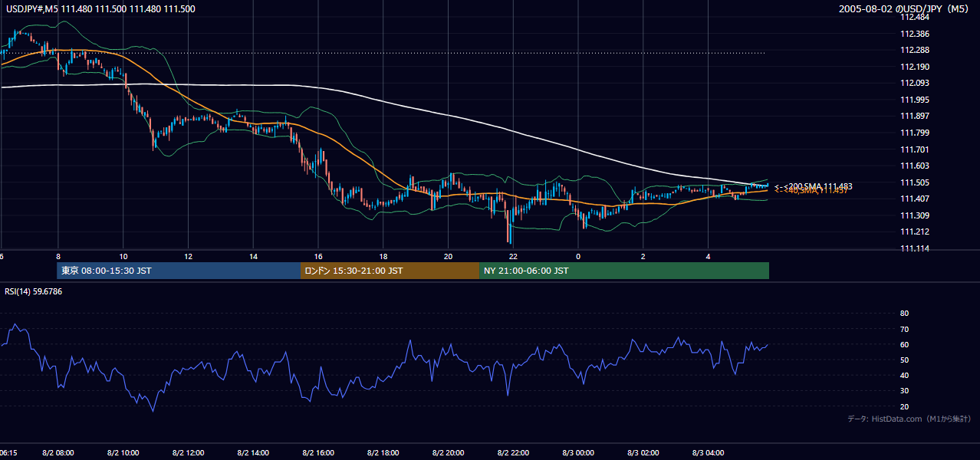
Task: Click the HistData.com data source credit
Action: click(x=909, y=419)
